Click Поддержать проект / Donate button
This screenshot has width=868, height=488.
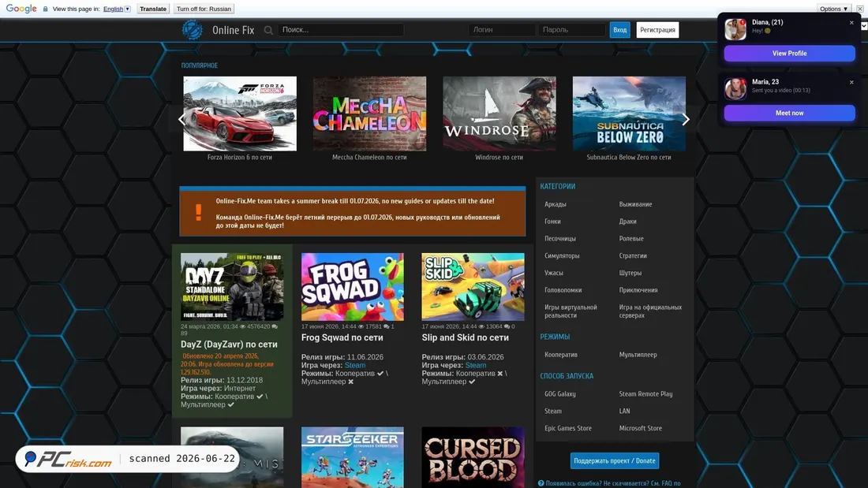click(x=615, y=460)
